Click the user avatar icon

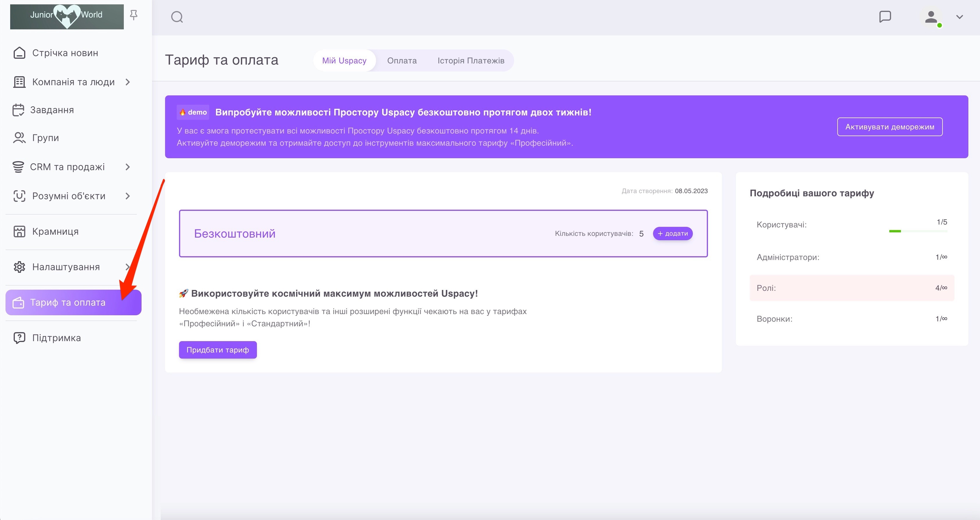tap(931, 17)
